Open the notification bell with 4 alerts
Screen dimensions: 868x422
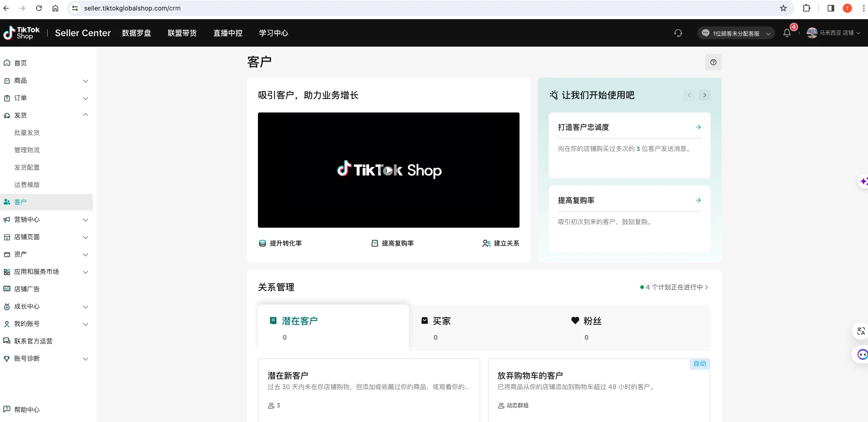787,33
